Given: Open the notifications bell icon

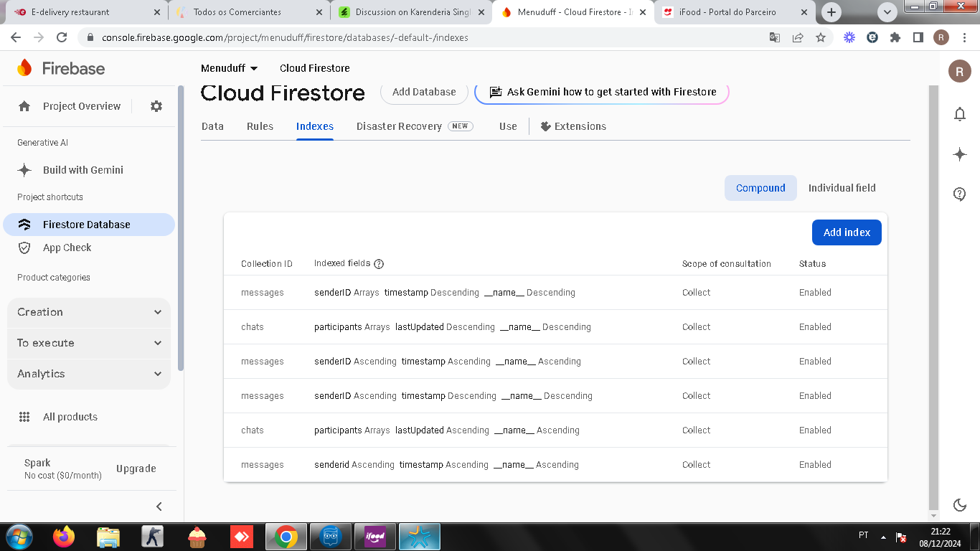Looking at the screenshot, I should [x=960, y=114].
